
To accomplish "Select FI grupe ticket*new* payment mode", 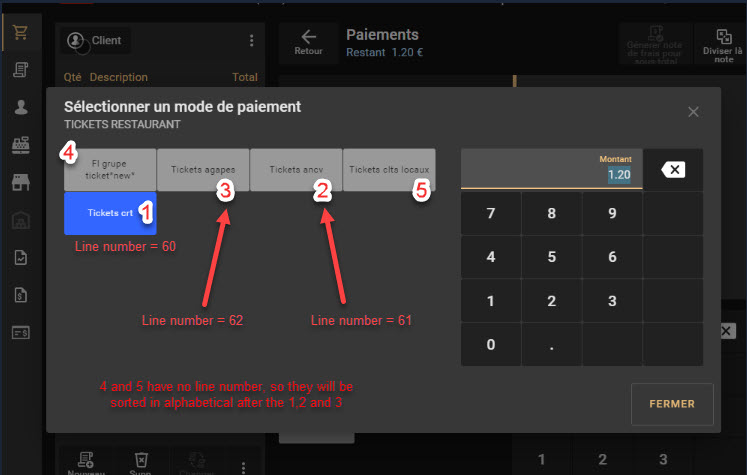I will click(110, 170).
